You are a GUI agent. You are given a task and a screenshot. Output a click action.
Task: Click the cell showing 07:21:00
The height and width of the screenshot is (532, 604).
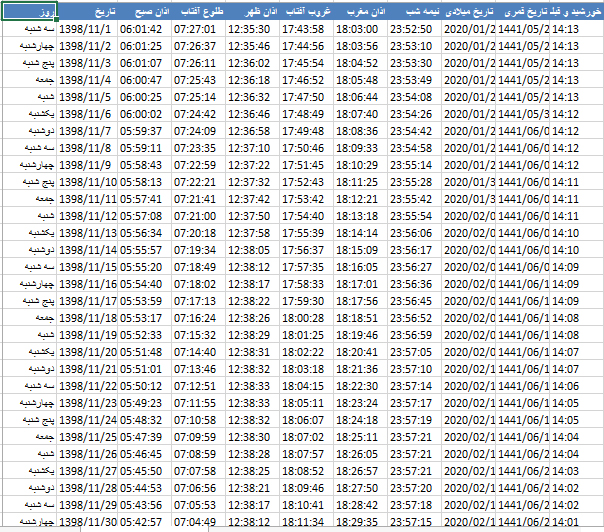pyautogui.click(x=198, y=216)
